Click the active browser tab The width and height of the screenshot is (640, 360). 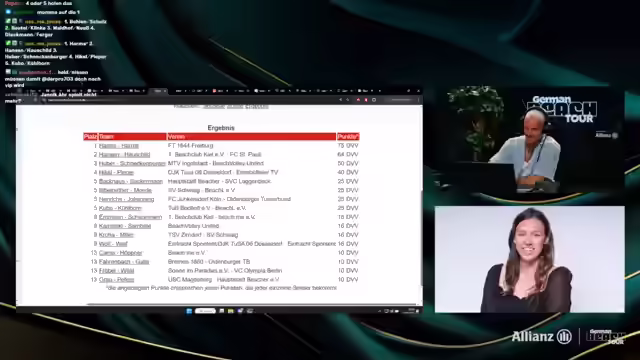(159, 91)
